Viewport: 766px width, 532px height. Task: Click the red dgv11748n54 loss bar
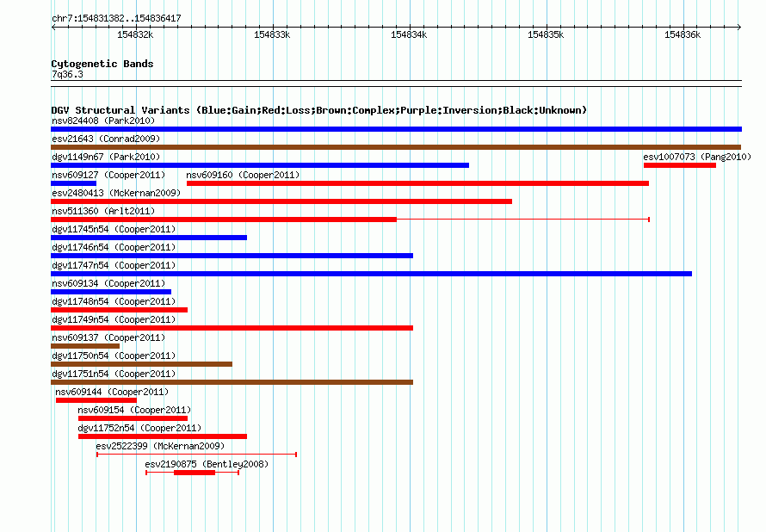pos(119,310)
